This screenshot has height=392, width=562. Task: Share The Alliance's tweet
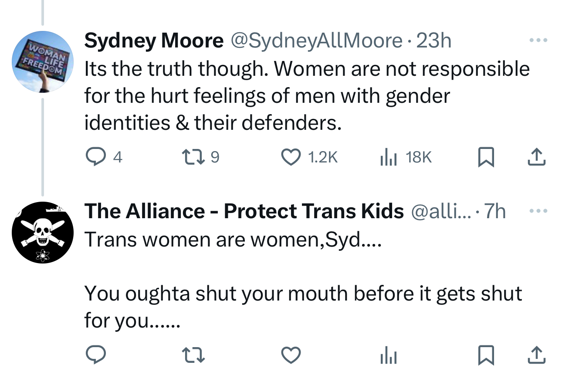(536, 355)
